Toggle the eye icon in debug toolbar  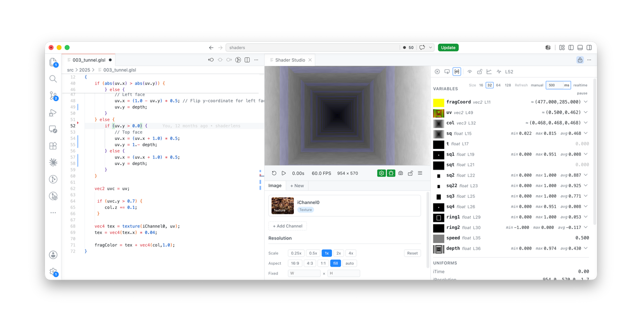click(x=469, y=72)
